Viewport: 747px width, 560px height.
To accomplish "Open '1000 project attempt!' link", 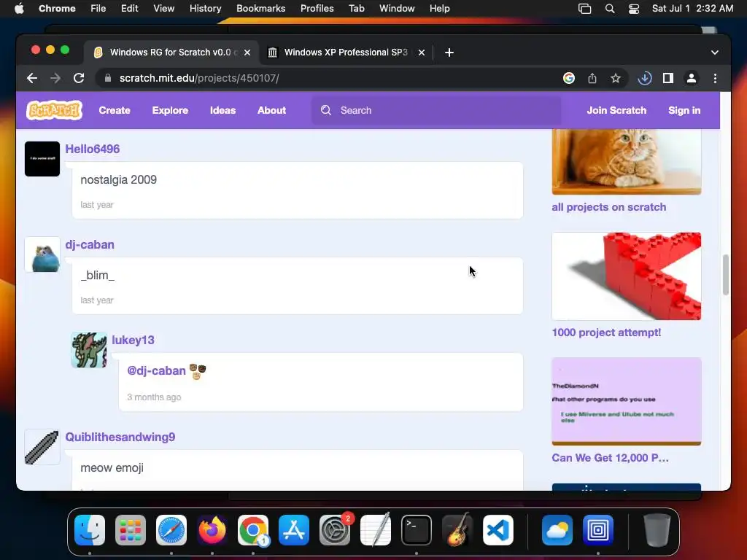I will [606, 332].
